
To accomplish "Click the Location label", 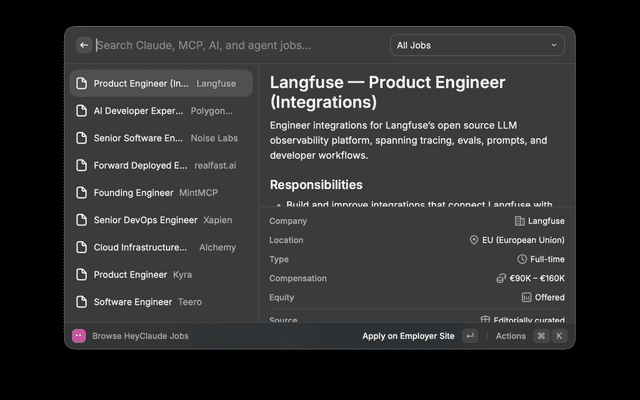I will 286,240.
